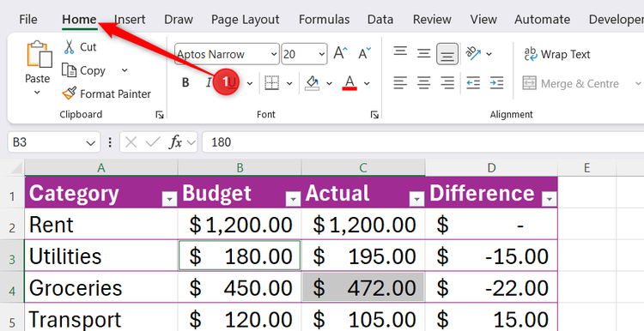Open the font name dropdown
This screenshot has width=644, height=331.
[x=274, y=54]
